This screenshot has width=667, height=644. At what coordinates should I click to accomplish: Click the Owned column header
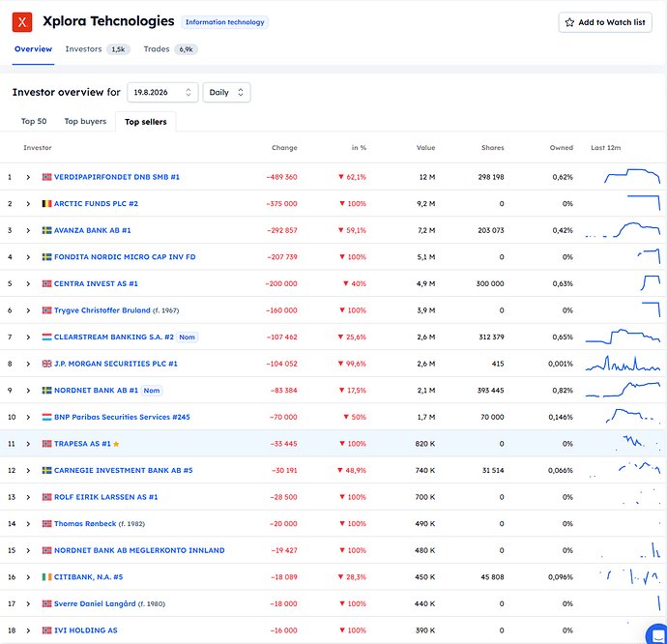[x=561, y=148]
